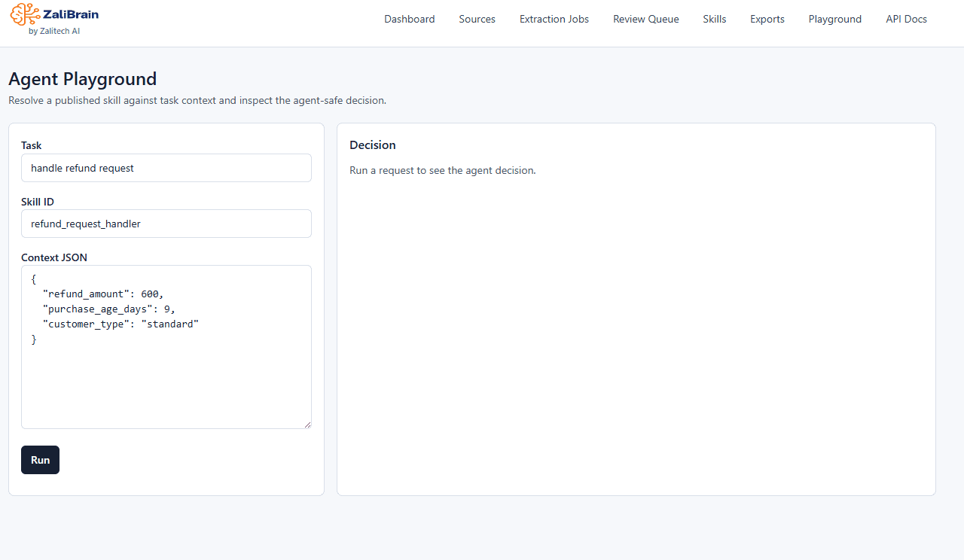Open the Dashboard nav item
The height and width of the screenshot is (560, 964).
[410, 20]
